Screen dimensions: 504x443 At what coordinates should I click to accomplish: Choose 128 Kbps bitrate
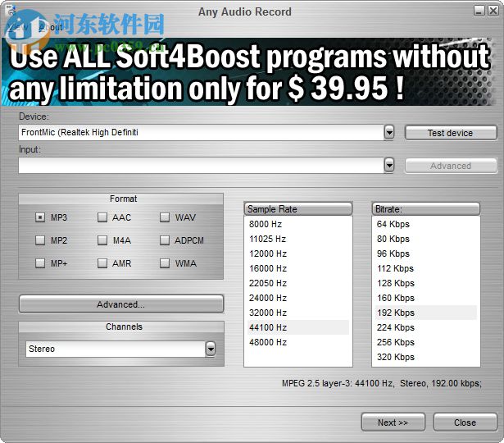click(425, 283)
